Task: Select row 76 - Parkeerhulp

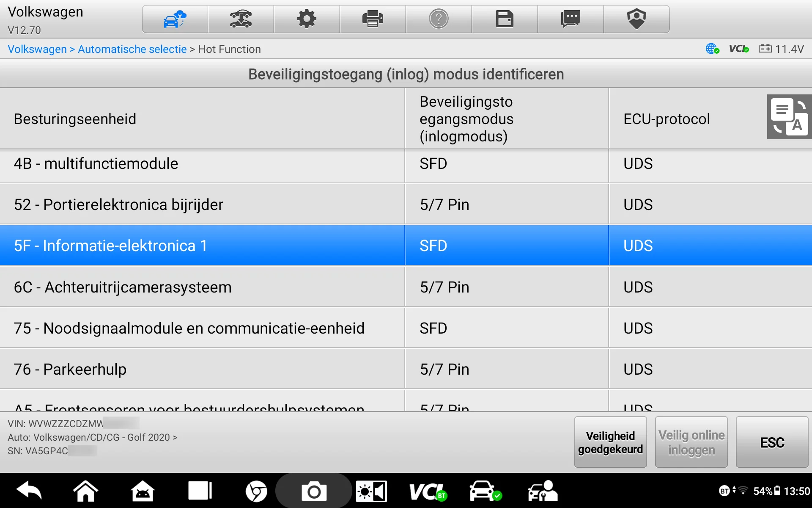Action: click(406, 369)
